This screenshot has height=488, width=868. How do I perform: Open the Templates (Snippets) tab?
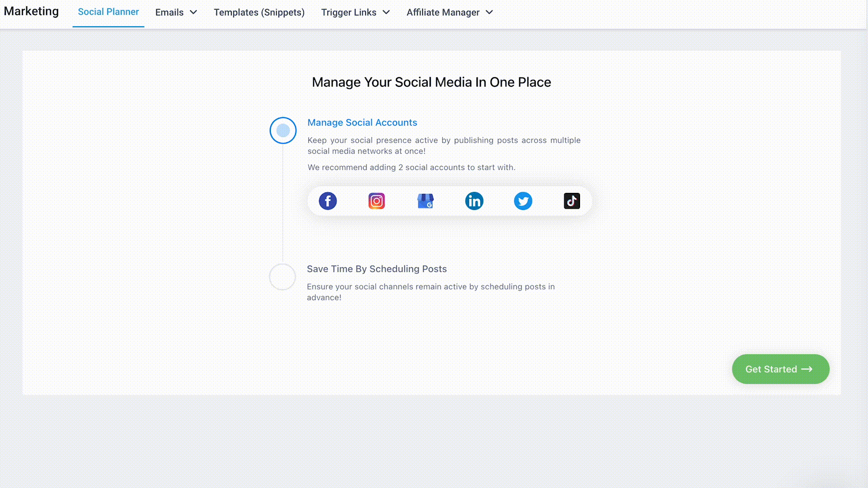[259, 12]
